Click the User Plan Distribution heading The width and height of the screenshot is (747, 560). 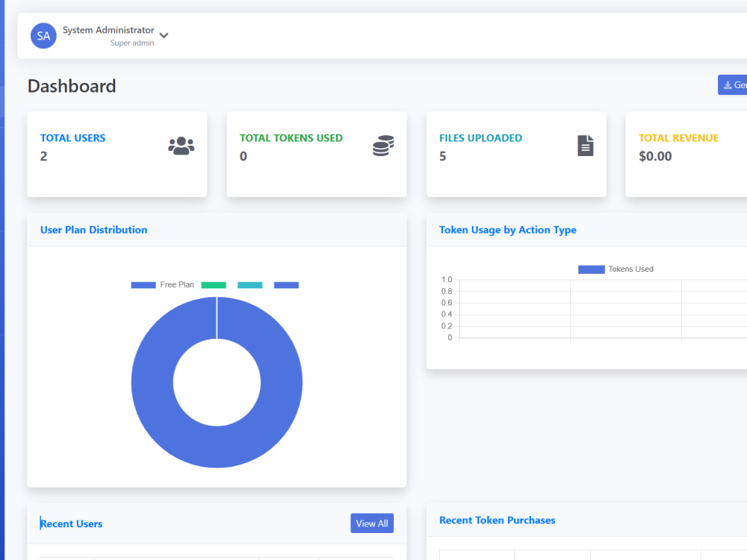coord(94,230)
